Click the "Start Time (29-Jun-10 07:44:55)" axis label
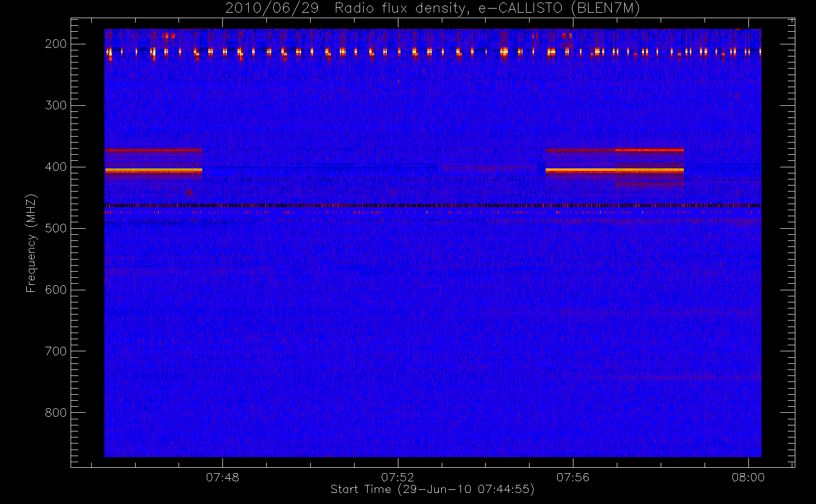This screenshot has height=504, width=816. point(432,489)
